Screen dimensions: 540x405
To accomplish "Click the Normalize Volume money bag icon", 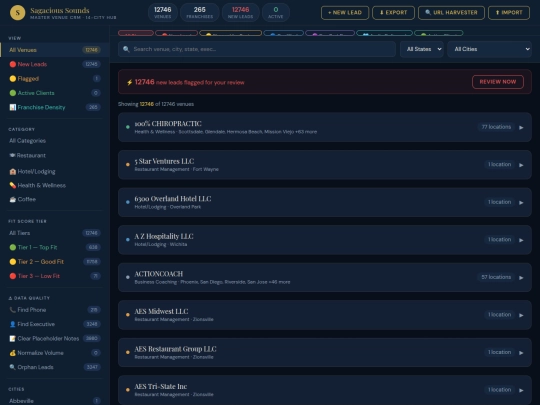I will point(13,353).
